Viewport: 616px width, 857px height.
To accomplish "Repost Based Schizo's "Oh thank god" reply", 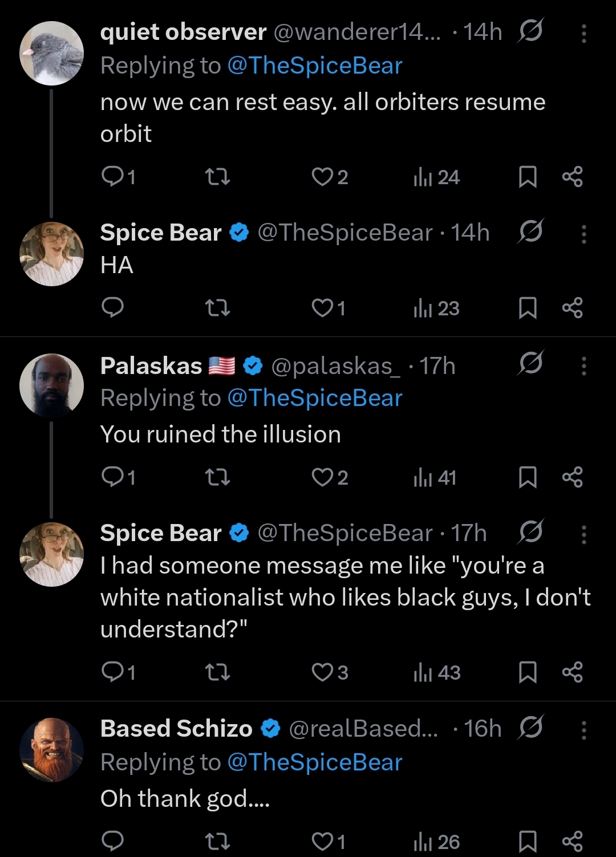I will coord(217,841).
